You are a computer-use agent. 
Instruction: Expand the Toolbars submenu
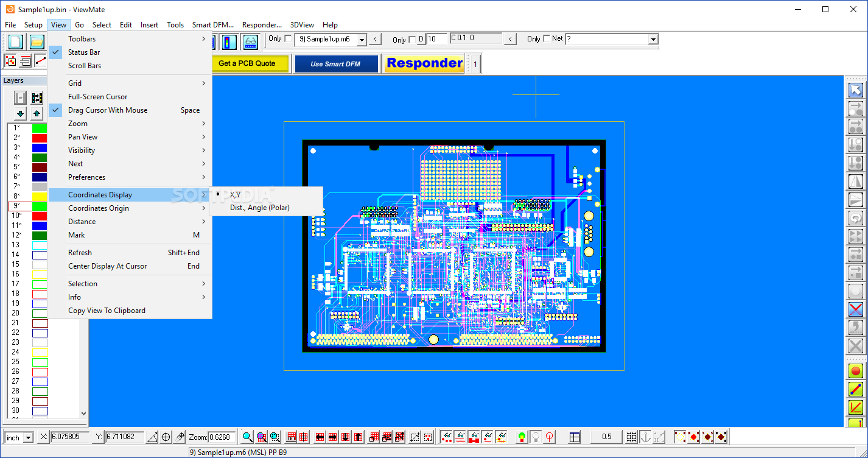click(x=130, y=39)
